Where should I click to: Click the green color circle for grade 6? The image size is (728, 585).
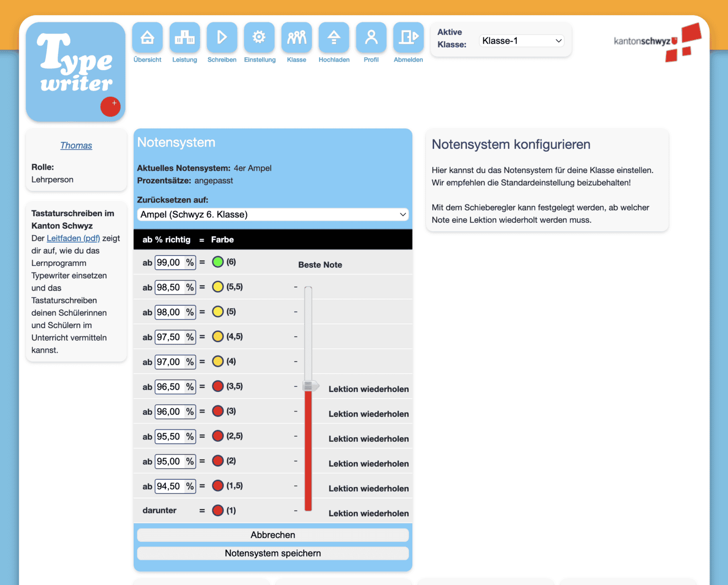[x=218, y=262]
